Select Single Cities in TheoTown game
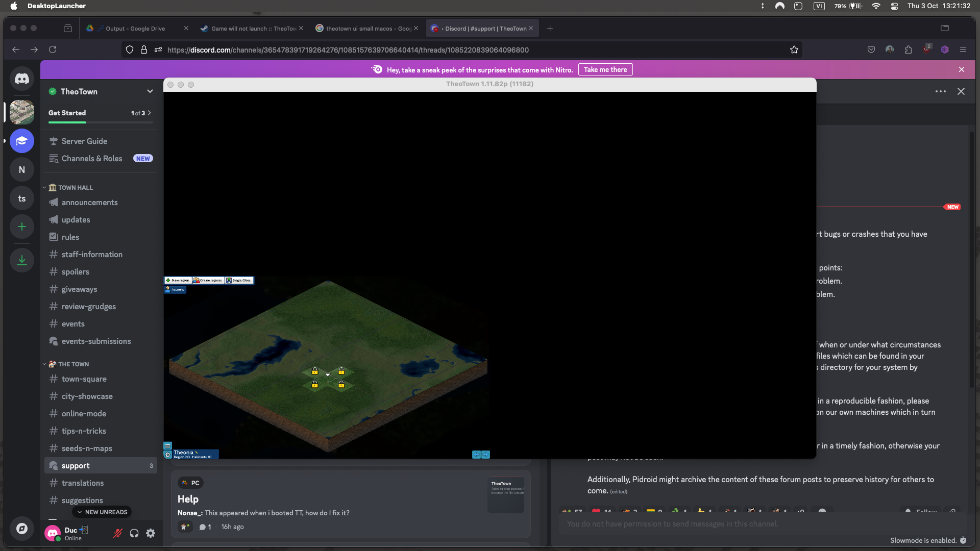 point(239,280)
